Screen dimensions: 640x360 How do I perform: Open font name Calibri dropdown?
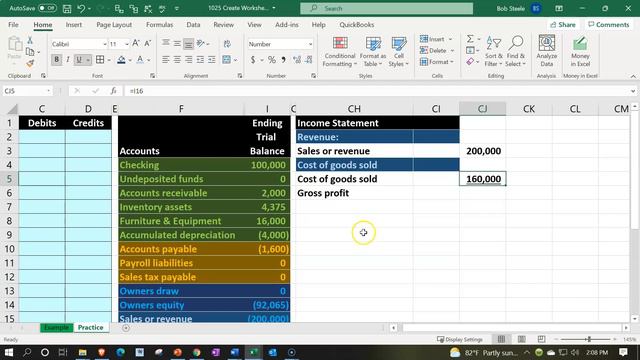pos(105,44)
